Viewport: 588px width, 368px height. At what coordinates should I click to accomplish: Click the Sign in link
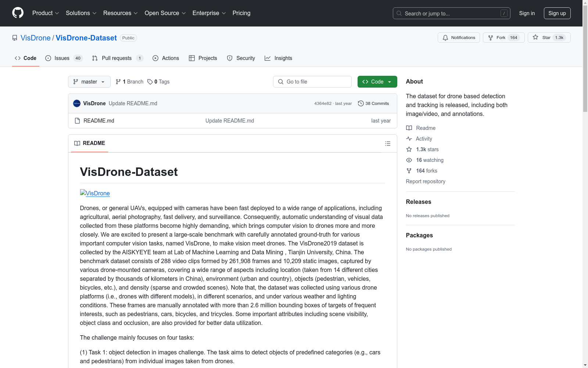[x=527, y=13]
